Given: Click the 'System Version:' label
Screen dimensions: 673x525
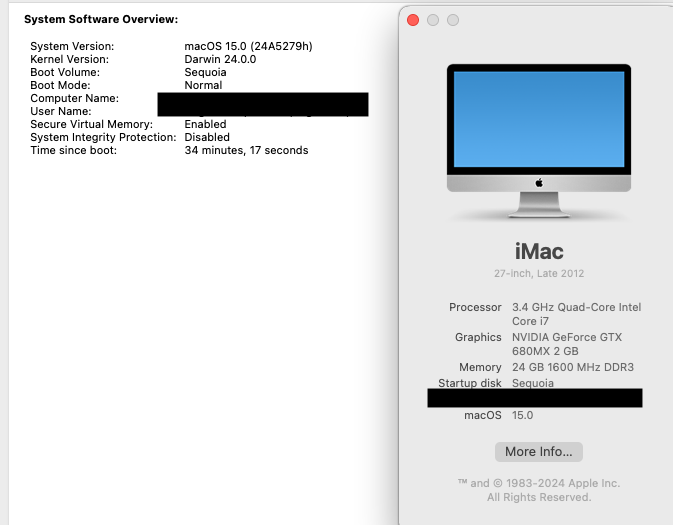Looking at the screenshot, I should click(72, 46).
